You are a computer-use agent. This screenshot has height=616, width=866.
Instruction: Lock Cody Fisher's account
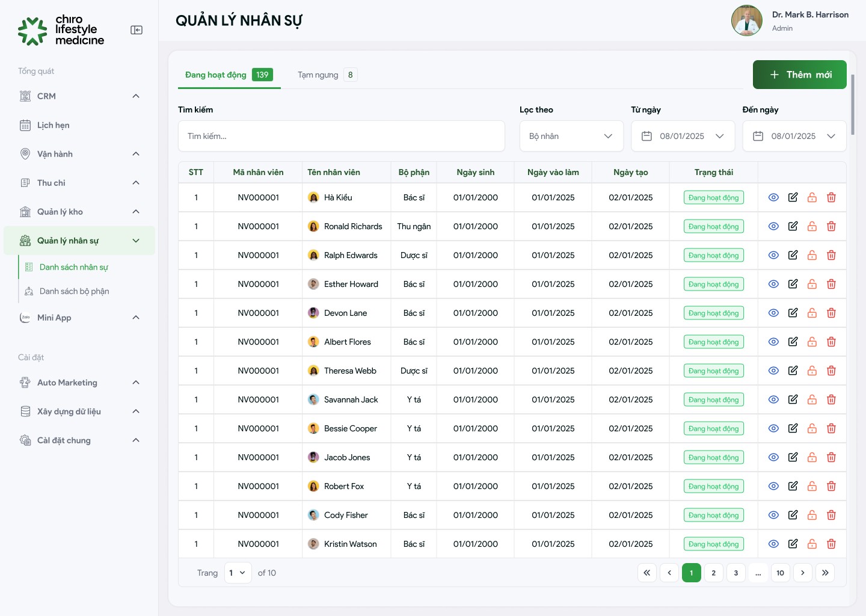click(x=812, y=515)
